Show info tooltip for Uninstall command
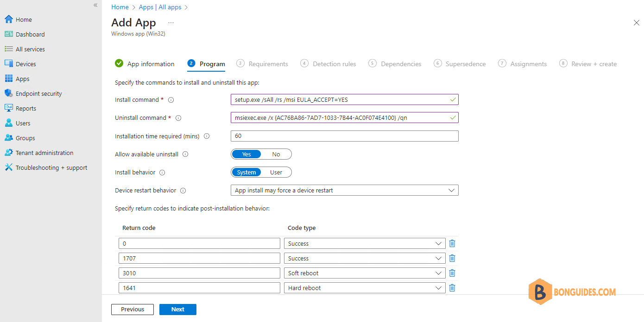The image size is (644, 322). 178,118
